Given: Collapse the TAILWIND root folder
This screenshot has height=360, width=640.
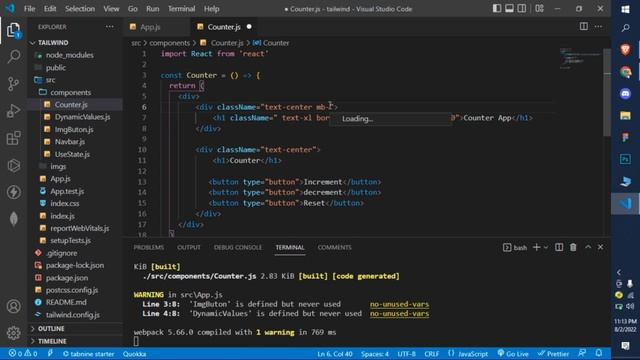Looking at the screenshot, I should pos(53,42).
